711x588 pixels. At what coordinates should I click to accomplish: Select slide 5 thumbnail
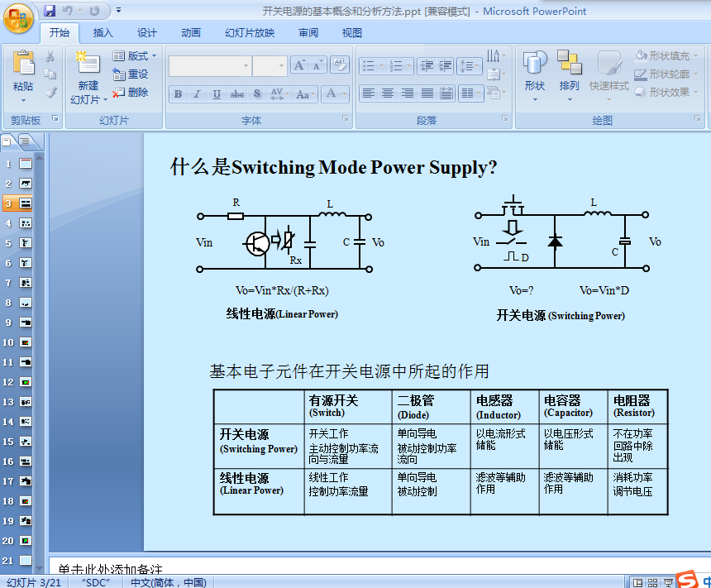click(x=26, y=243)
